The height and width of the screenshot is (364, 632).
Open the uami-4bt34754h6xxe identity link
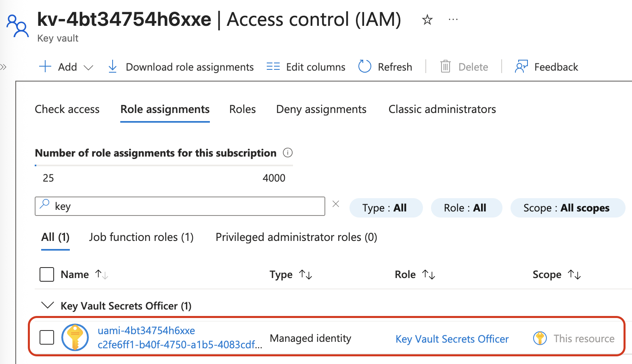click(x=146, y=331)
